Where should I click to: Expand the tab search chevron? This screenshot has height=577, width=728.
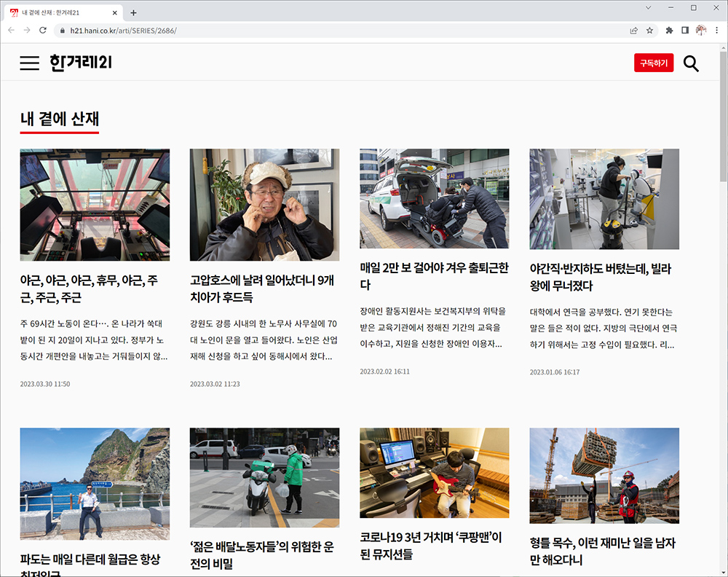tap(649, 8)
